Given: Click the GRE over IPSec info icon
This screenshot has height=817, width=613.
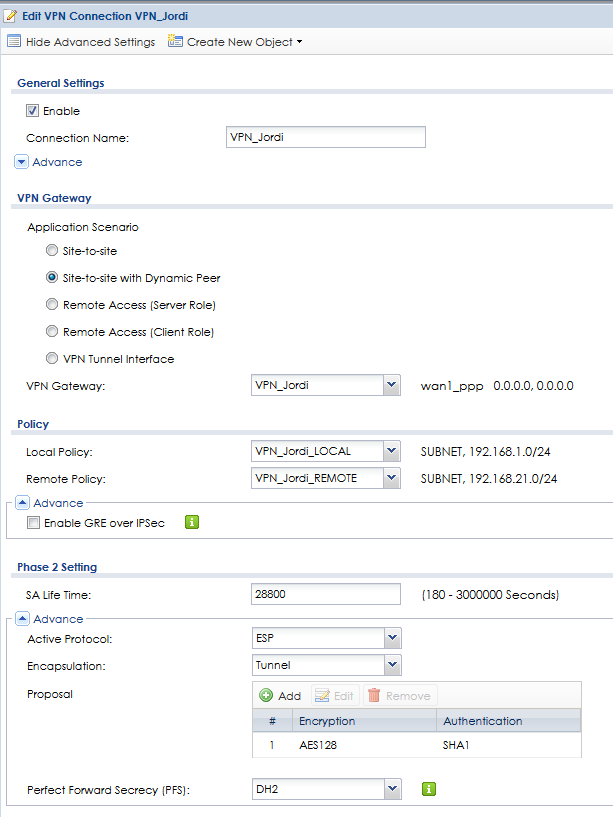Looking at the screenshot, I should tap(192, 522).
